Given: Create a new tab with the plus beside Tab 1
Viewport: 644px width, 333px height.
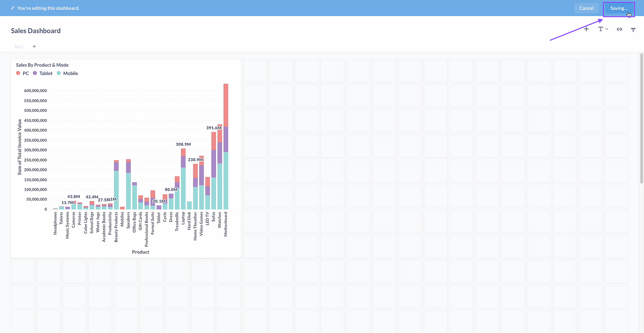Looking at the screenshot, I should tap(34, 47).
